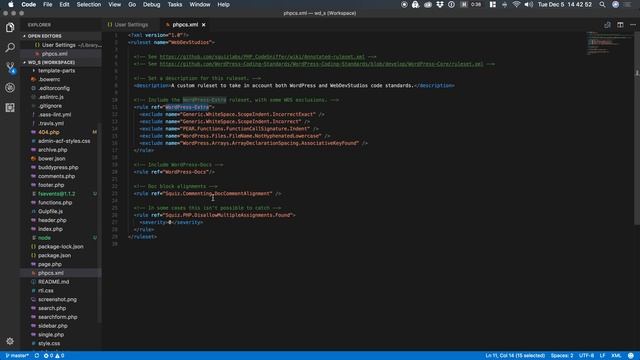Open errors and warnings count in status bar
Screen dimensions: 640x360
[x=54, y=356]
